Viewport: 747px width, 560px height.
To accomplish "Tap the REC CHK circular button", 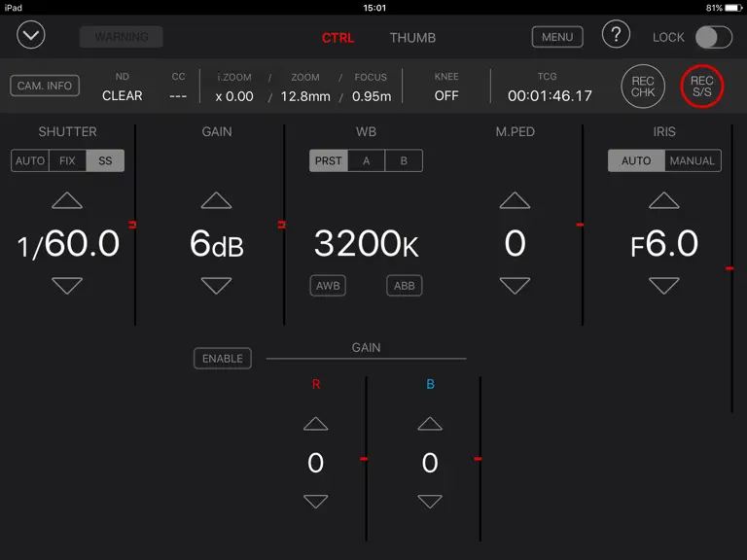I will (x=643, y=87).
